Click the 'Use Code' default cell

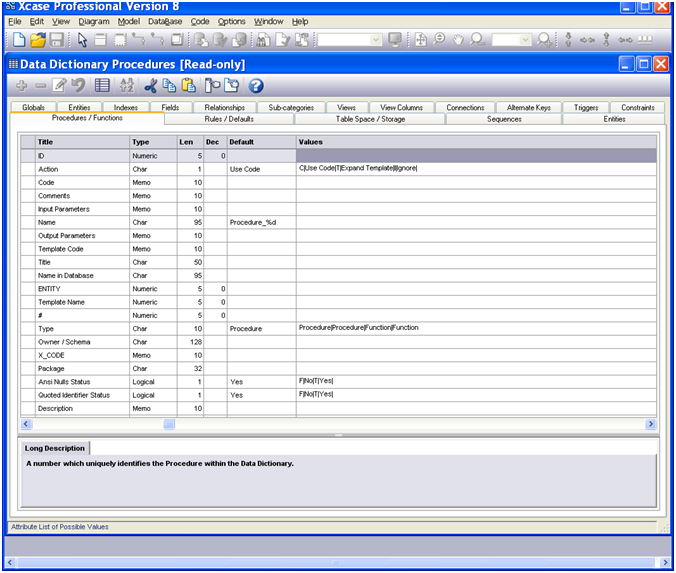click(261, 169)
